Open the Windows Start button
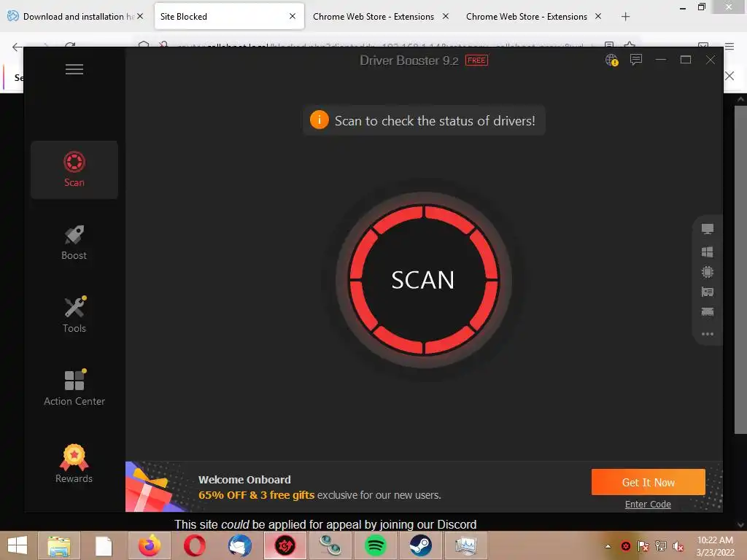The image size is (747, 560). [x=18, y=545]
